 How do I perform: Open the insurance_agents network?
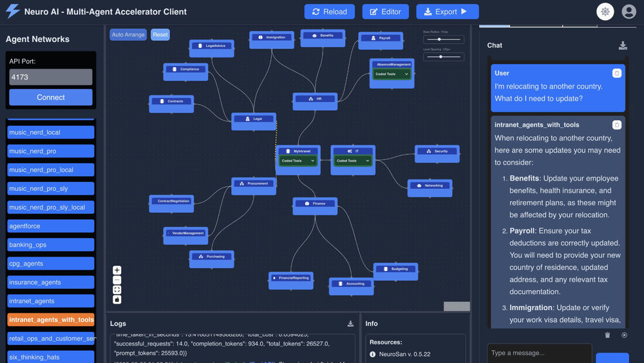[50, 282]
